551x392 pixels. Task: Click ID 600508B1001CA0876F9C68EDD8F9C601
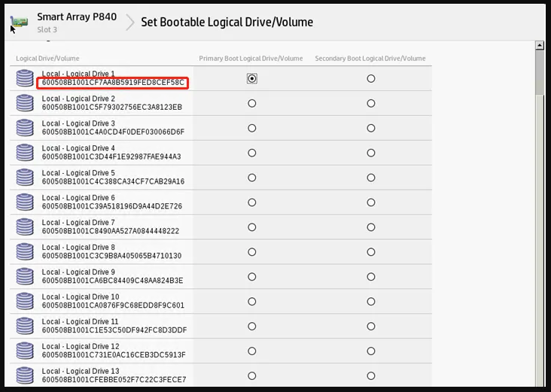click(x=113, y=305)
